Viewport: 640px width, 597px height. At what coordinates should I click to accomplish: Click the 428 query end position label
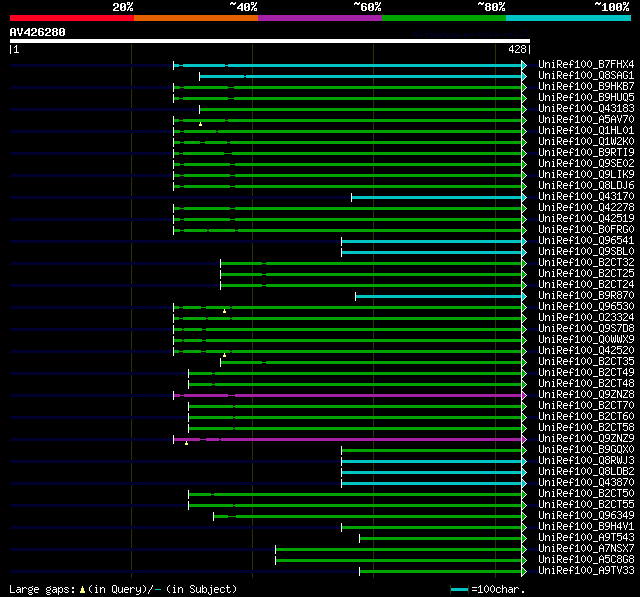[517, 49]
